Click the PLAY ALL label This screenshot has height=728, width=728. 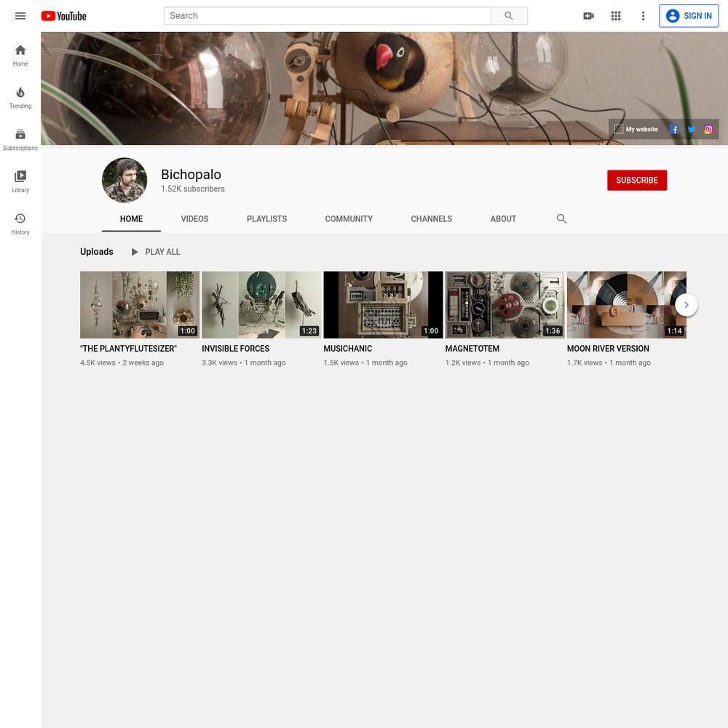[x=162, y=252]
